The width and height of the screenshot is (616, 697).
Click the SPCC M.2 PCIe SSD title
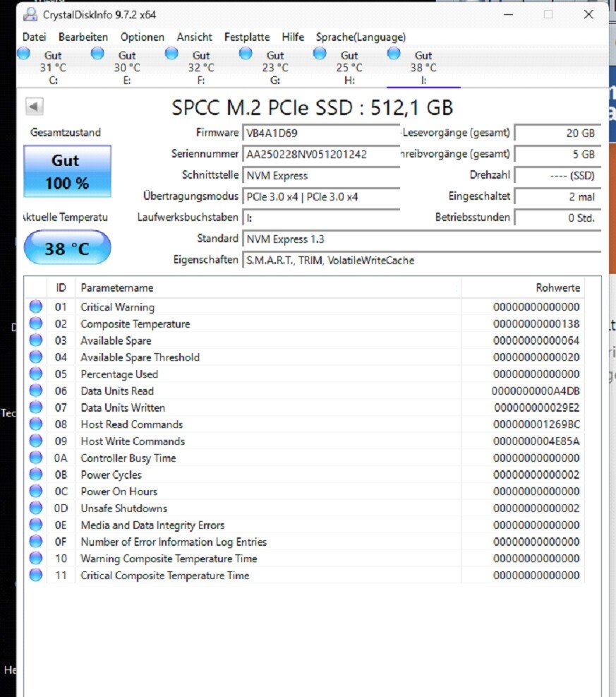(x=312, y=107)
